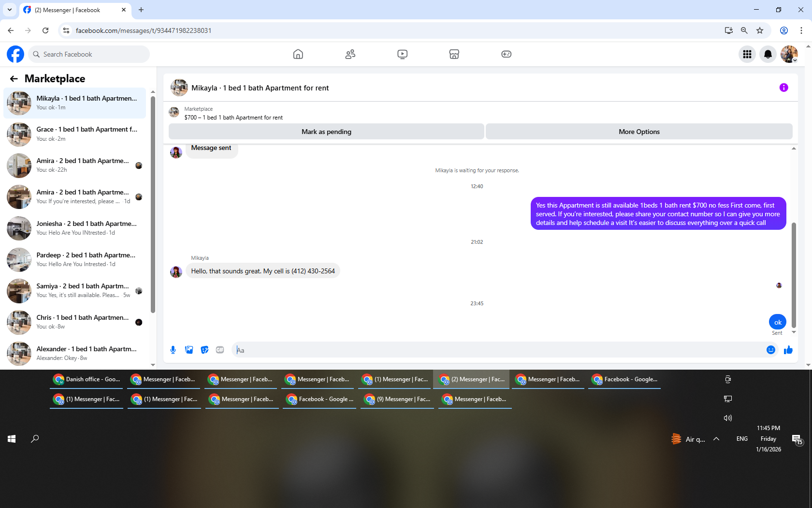Viewport: 812px width, 508px height.
Task: Go back from Marketplace chats list
Action: [14, 78]
